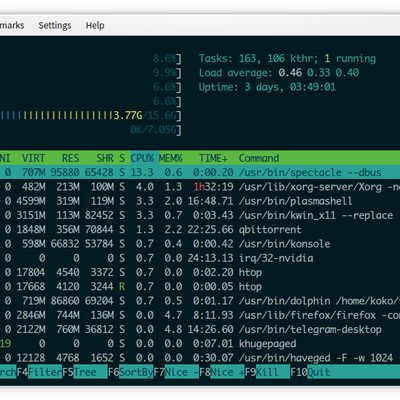Select the /usr/lib/firefox/firefox process row
400x400 pixels.
tap(200, 315)
